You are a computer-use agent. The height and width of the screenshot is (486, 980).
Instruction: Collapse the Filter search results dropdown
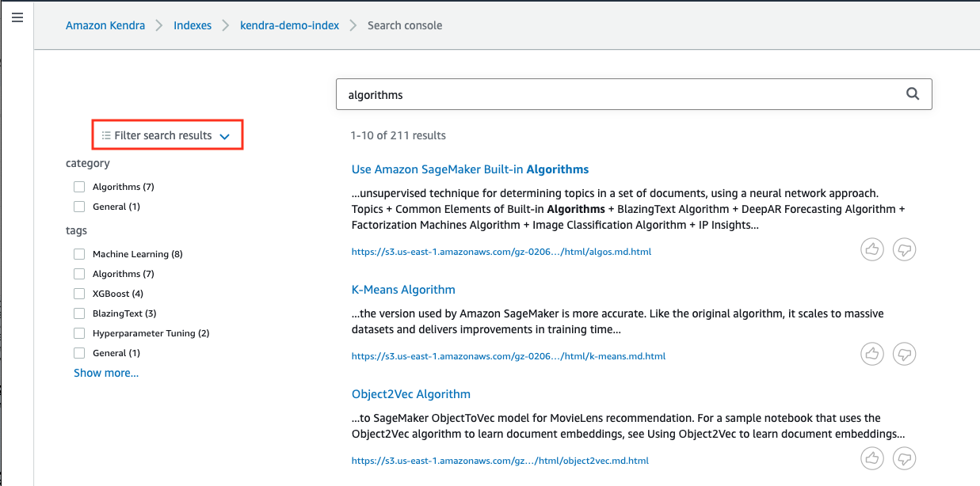167,135
